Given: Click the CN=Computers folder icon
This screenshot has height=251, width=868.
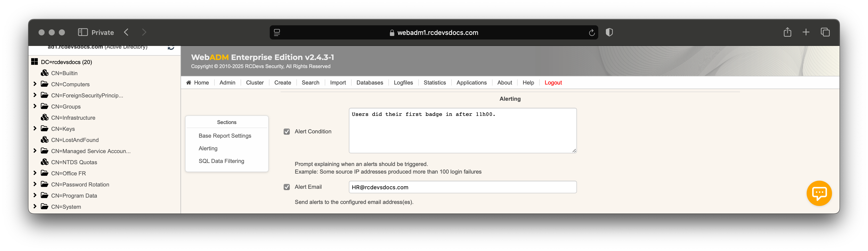Looking at the screenshot, I should [44, 84].
